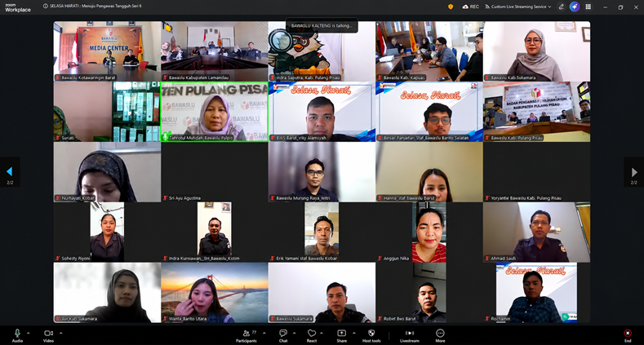Expand Custom Live Streaming Service dropdown
The width and height of the screenshot is (644, 345).
point(518,7)
